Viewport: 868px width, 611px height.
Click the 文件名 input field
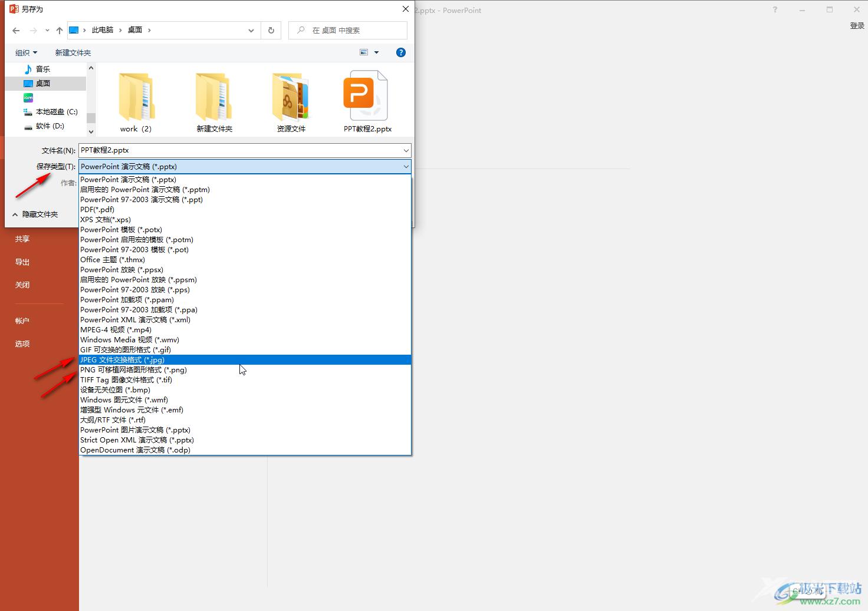click(240, 150)
